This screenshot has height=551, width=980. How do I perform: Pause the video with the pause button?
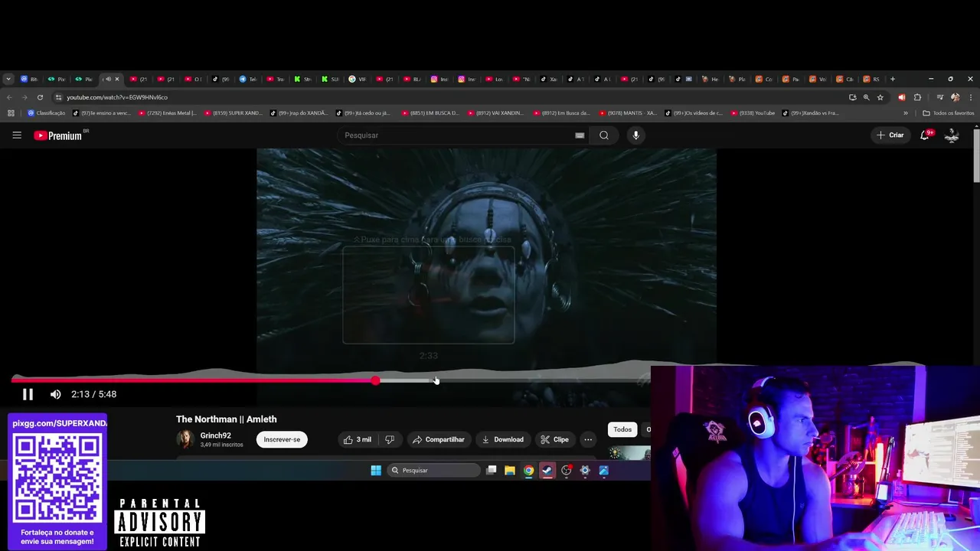(28, 394)
